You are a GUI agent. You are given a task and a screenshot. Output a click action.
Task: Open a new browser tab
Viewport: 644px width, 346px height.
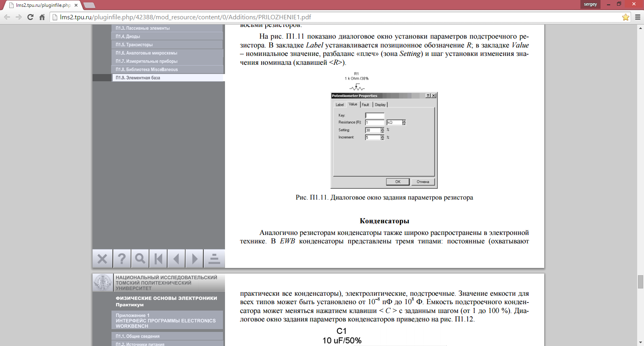(89, 5)
